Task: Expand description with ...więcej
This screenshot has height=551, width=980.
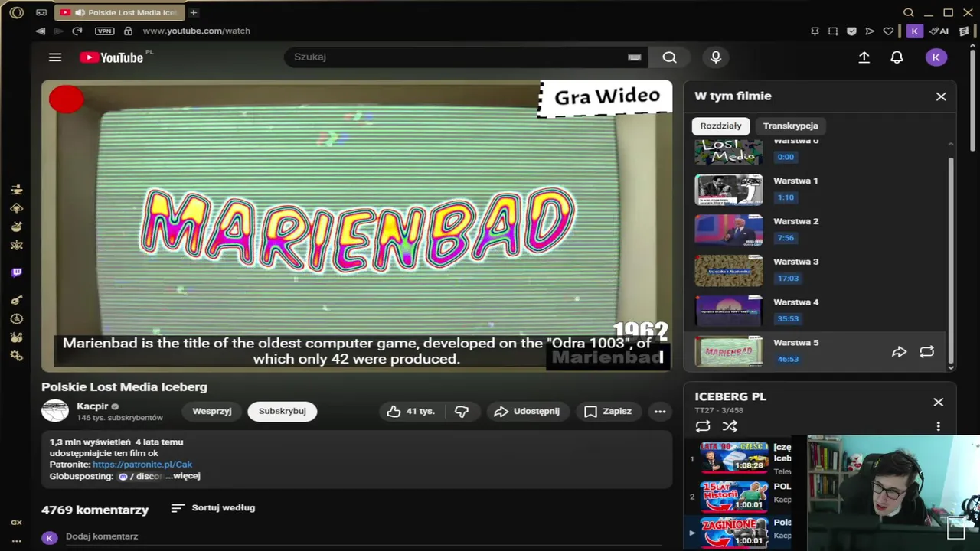Action: 182,475
